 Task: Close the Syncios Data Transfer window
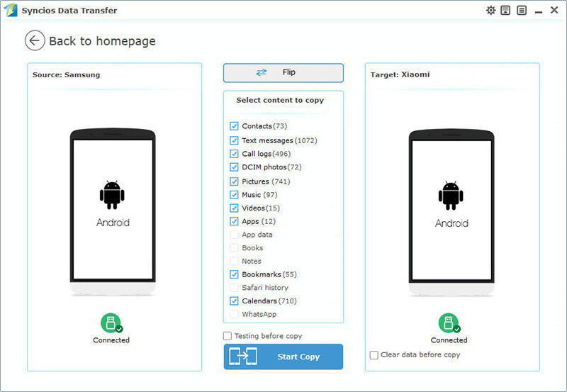click(x=554, y=10)
